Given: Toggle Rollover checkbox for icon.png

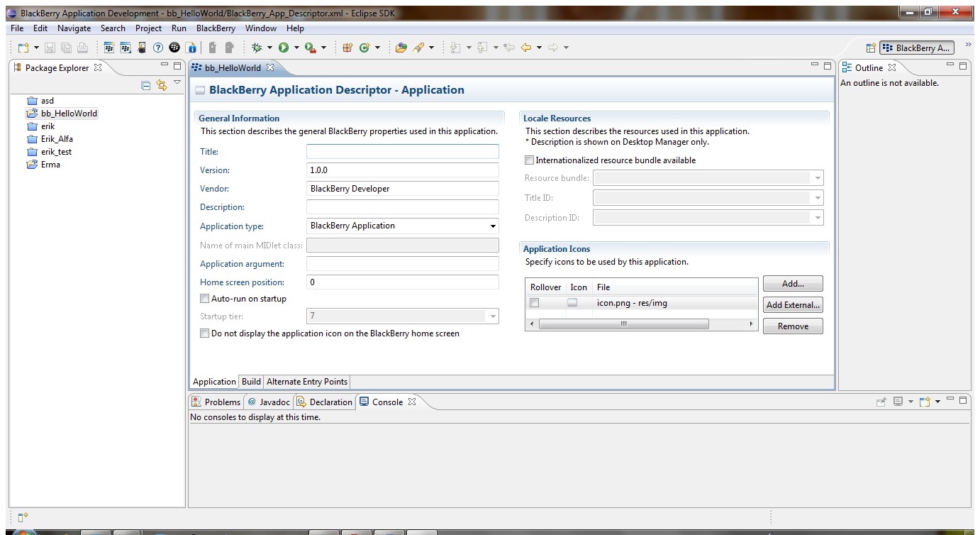Looking at the screenshot, I should [x=535, y=303].
